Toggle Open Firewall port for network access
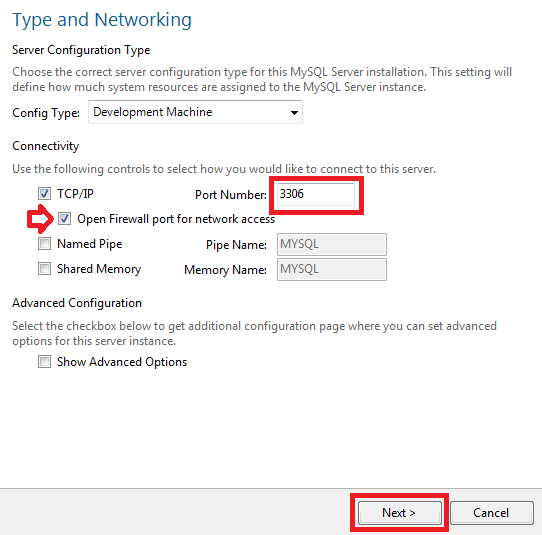The width and height of the screenshot is (542, 535). pyautogui.click(x=64, y=218)
